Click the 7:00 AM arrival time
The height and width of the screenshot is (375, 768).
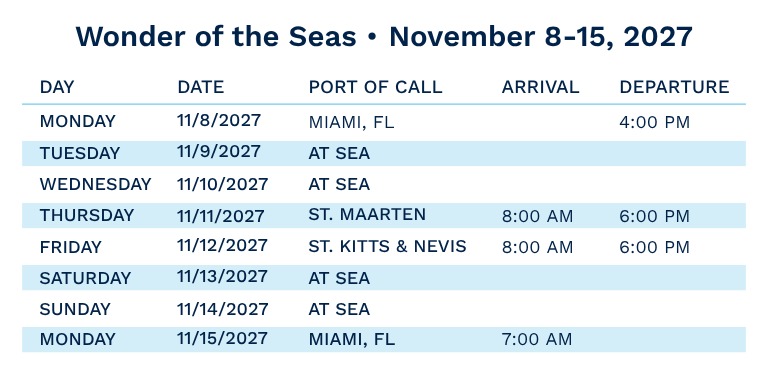[x=537, y=339]
